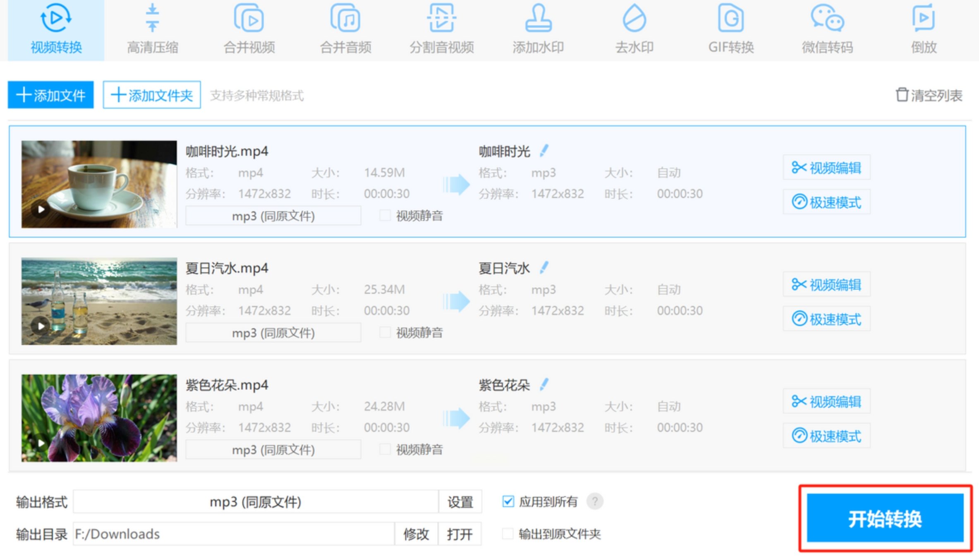Click the pencil rename icon beside 咖啡时光

(x=544, y=151)
